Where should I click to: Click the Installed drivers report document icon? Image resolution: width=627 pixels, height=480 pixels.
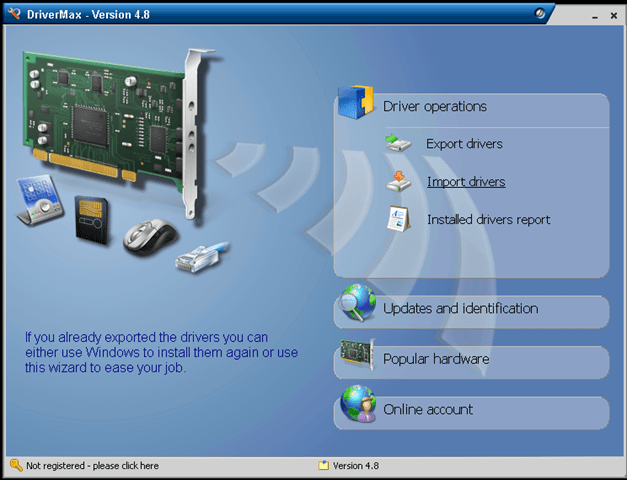pos(399,219)
